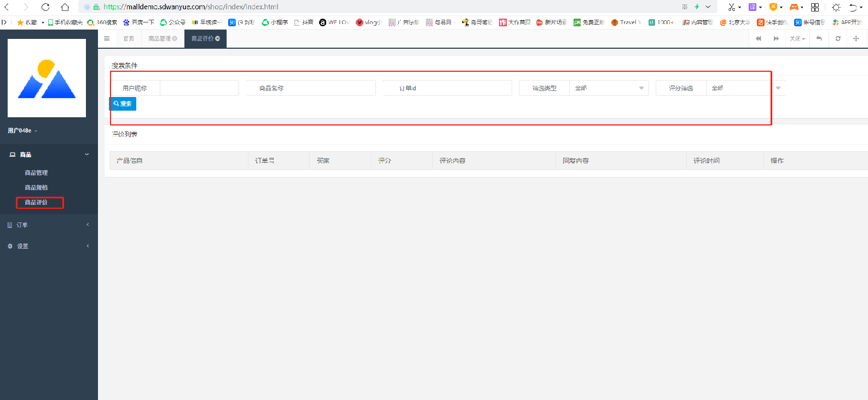Open the 评分筛选 dropdown

tap(745, 88)
